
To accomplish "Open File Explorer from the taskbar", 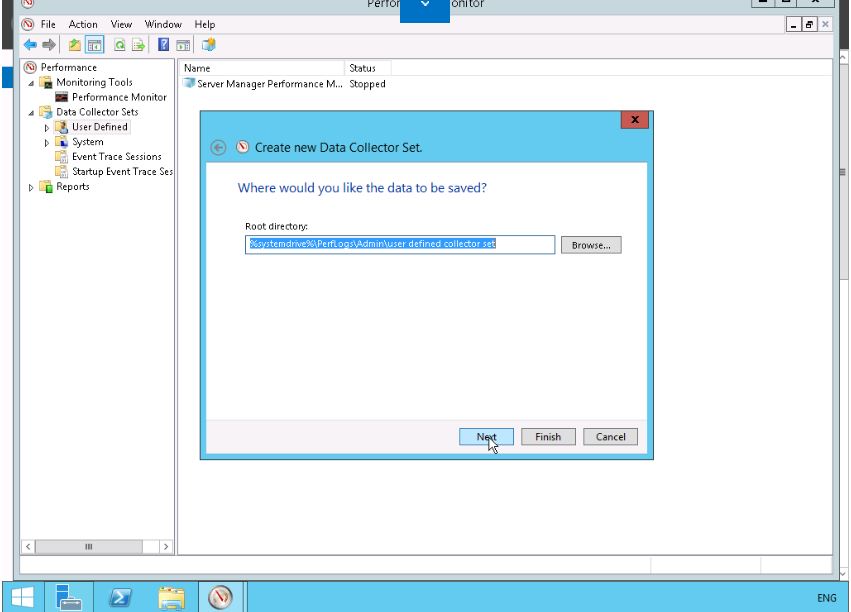I will [x=172, y=597].
